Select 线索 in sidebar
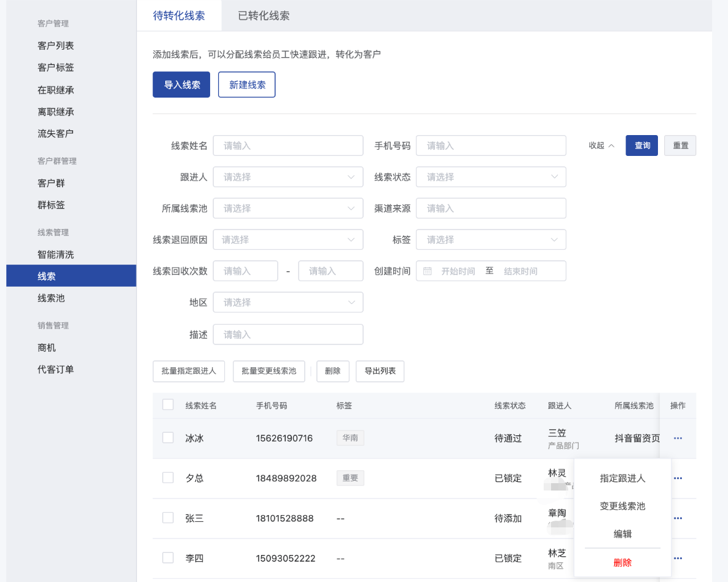Image resolution: width=728 pixels, height=582 pixels. pos(71,276)
